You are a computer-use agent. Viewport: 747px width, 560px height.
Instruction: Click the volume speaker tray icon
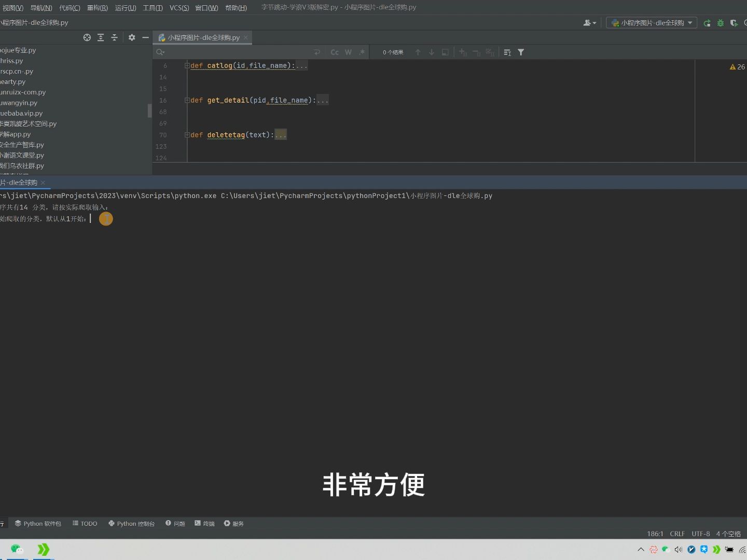679,550
